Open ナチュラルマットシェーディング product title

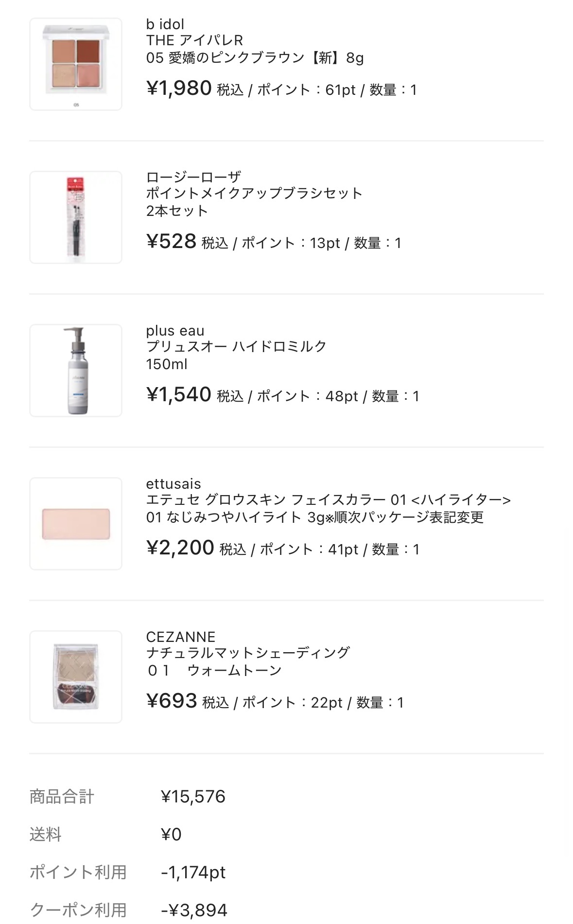pyautogui.click(x=248, y=653)
